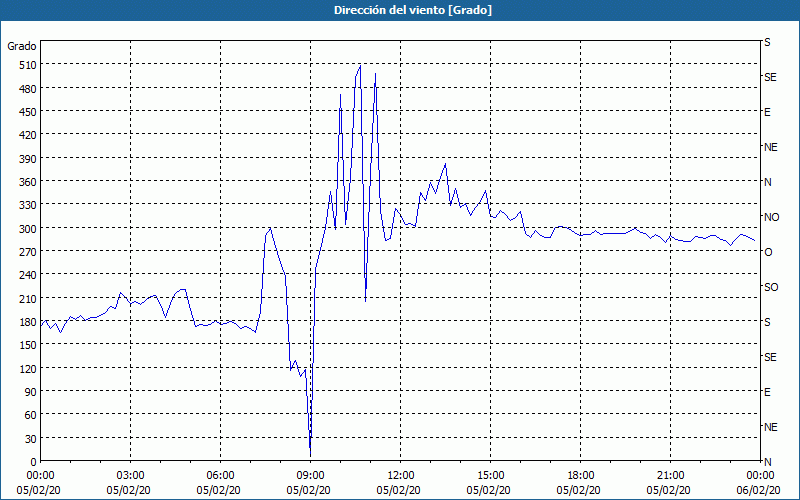The image size is (800, 500).
Task: Click the 06:00 time axis label
Action: pyautogui.click(x=220, y=476)
